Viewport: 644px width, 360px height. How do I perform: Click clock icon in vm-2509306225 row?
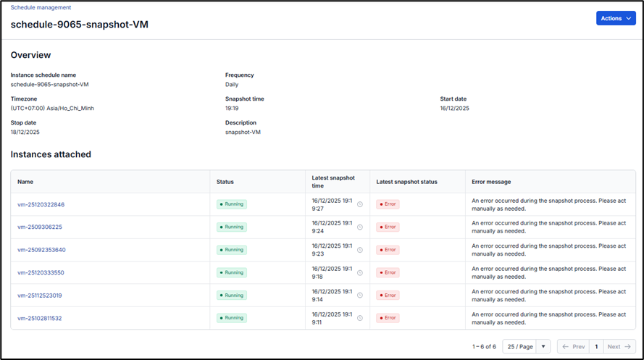(x=360, y=227)
